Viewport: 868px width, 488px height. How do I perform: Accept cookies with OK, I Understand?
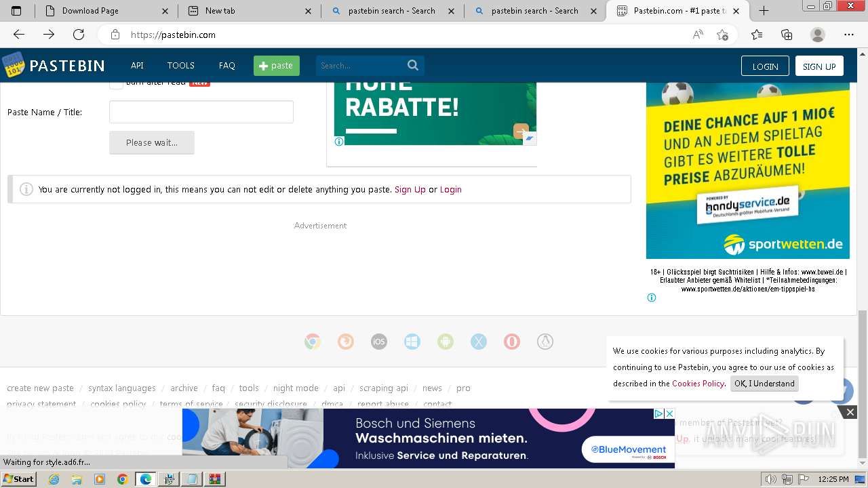tap(764, 384)
